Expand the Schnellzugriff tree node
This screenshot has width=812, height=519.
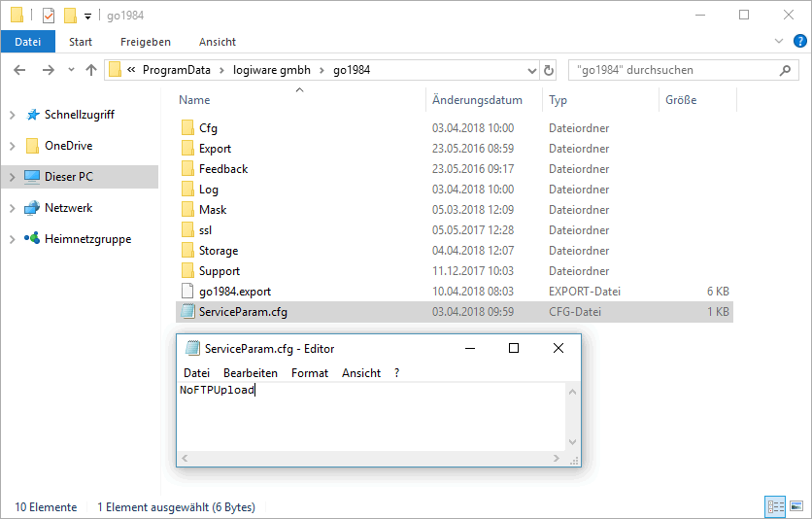tap(12, 115)
